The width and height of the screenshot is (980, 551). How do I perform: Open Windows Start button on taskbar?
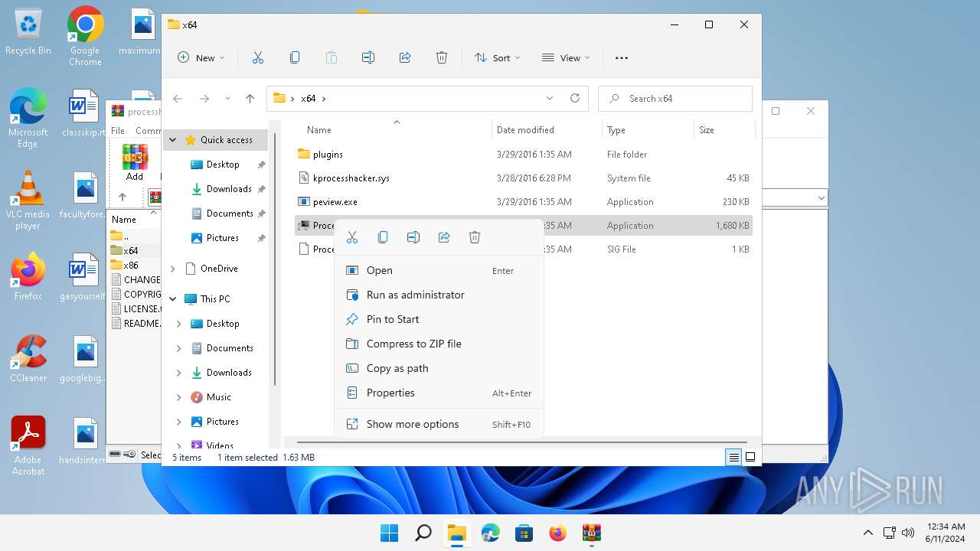pos(389,533)
